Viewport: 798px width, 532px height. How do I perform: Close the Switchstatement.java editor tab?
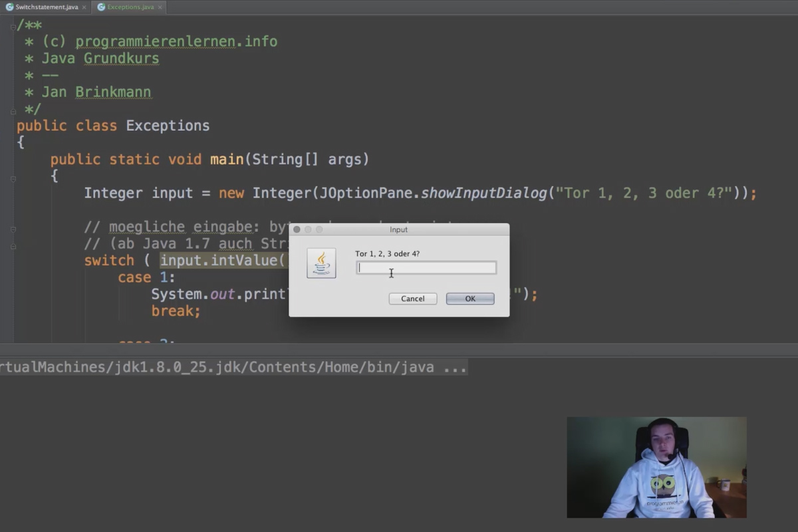(x=85, y=7)
